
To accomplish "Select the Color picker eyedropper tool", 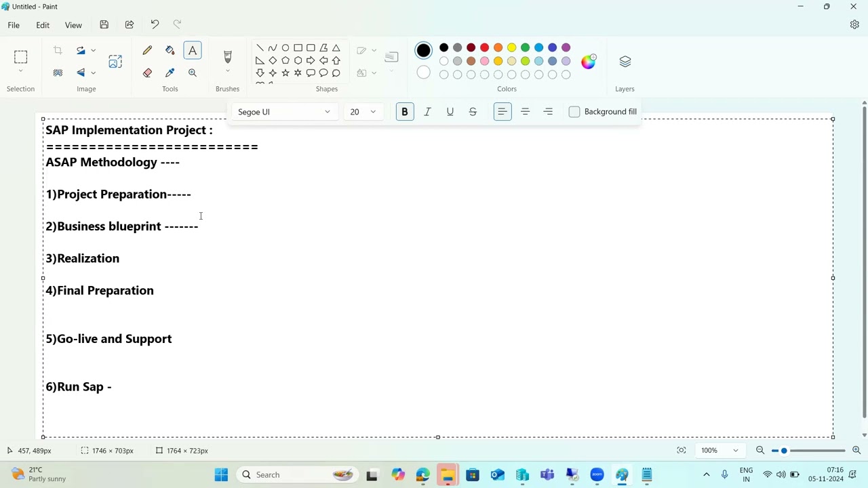I will 170,73.
